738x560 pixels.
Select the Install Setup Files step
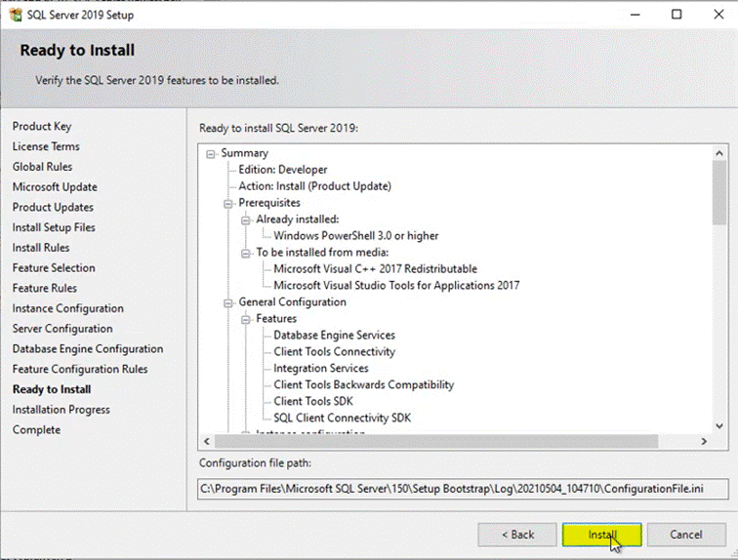coord(54,227)
